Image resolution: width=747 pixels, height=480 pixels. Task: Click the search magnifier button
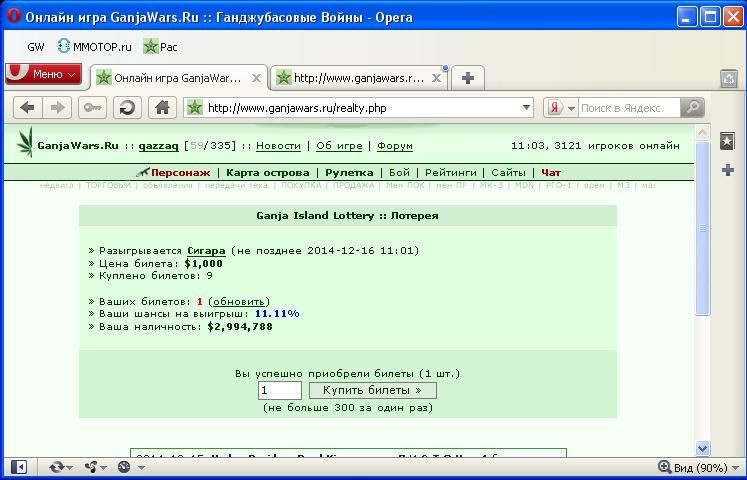pyautogui.click(x=692, y=108)
